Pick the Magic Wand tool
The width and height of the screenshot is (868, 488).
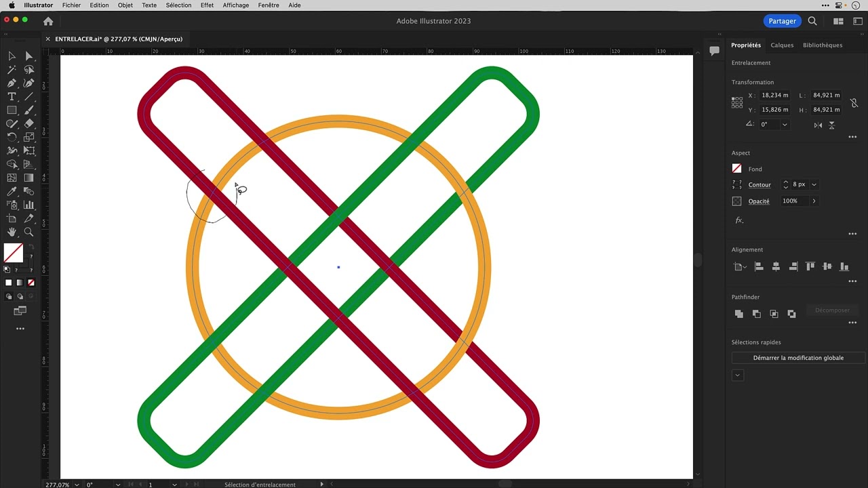[x=12, y=70]
